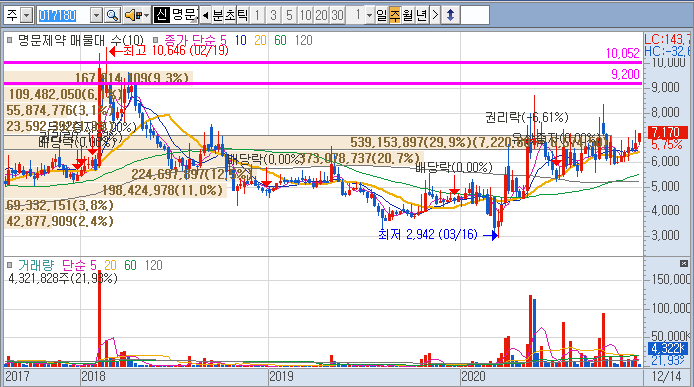Open the 주 market type dropdown

[x=27, y=15]
